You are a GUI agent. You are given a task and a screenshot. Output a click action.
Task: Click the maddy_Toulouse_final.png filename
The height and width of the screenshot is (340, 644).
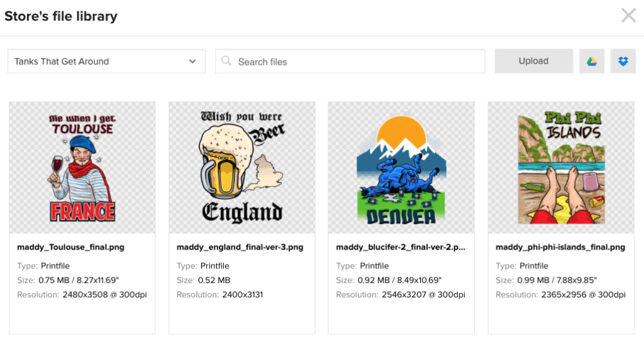click(70, 247)
